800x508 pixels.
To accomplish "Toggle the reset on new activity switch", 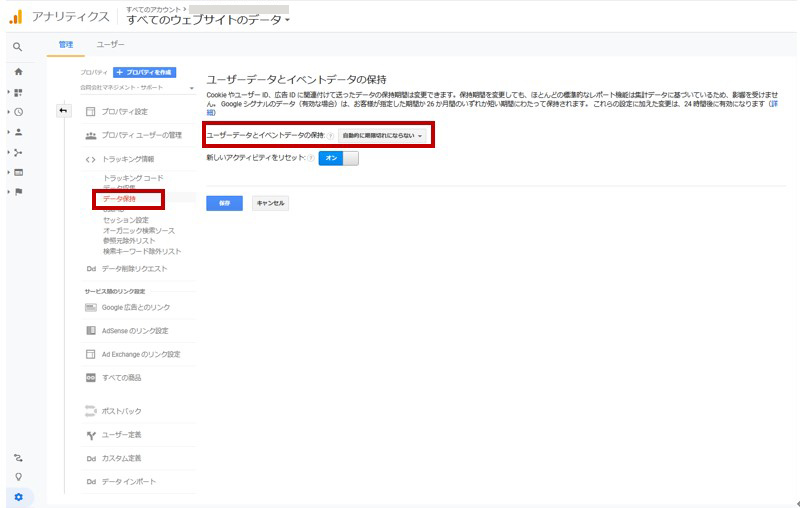I will (338, 158).
